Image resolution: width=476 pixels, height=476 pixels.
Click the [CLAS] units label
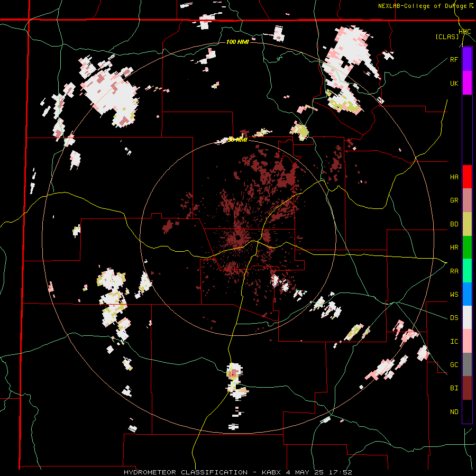[447, 37]
